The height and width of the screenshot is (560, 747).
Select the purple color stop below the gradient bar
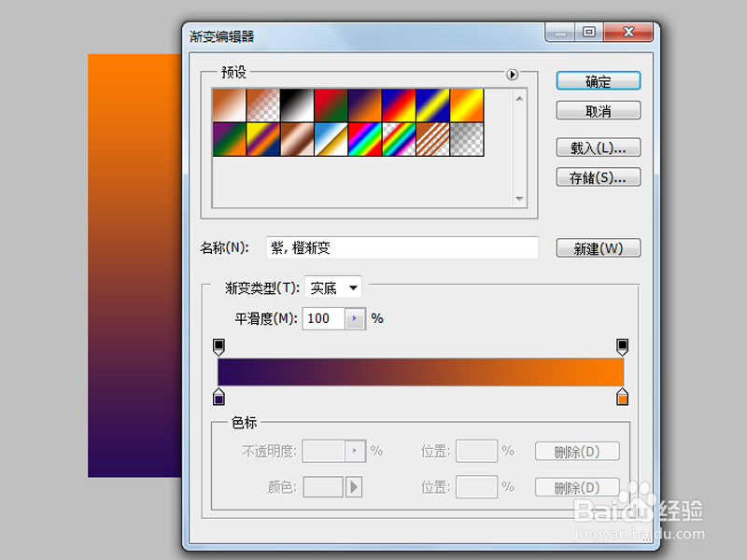218,398
